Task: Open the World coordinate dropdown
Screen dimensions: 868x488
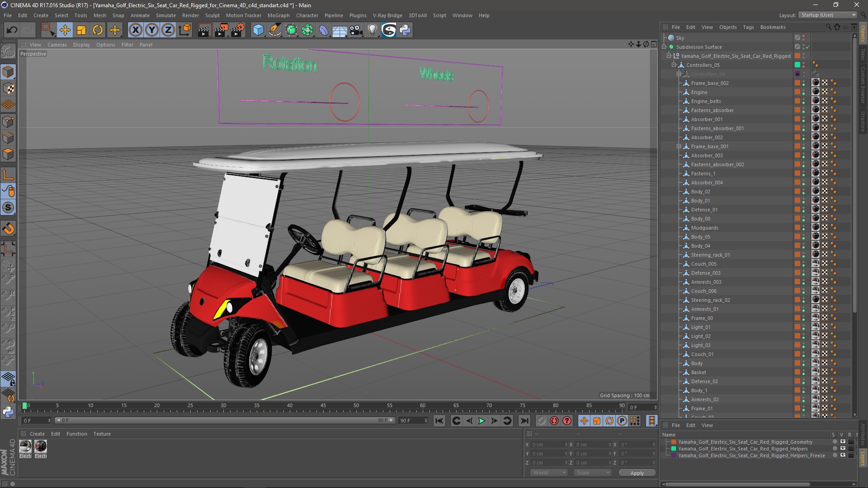Action: tap(549, 473)
